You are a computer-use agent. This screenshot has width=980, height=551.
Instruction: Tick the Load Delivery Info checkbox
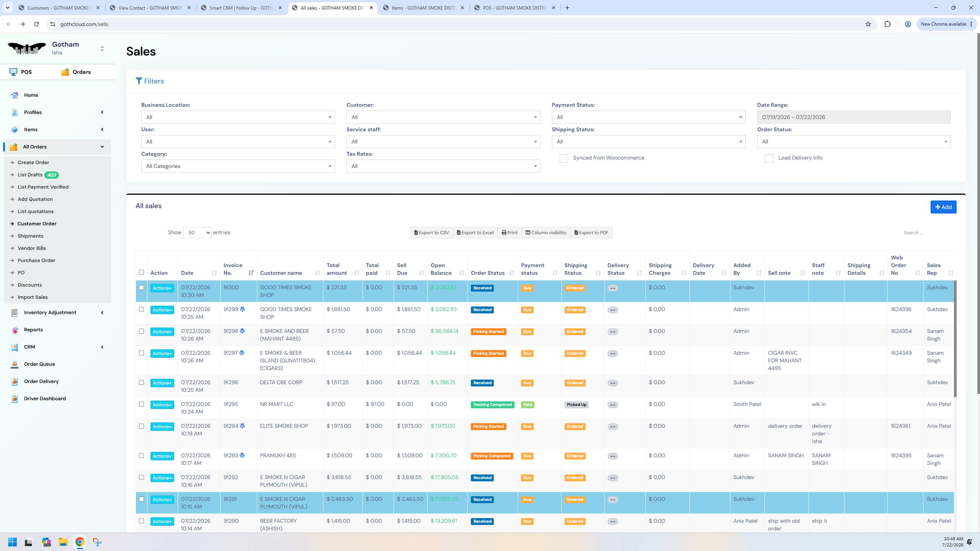pos(769,158)
